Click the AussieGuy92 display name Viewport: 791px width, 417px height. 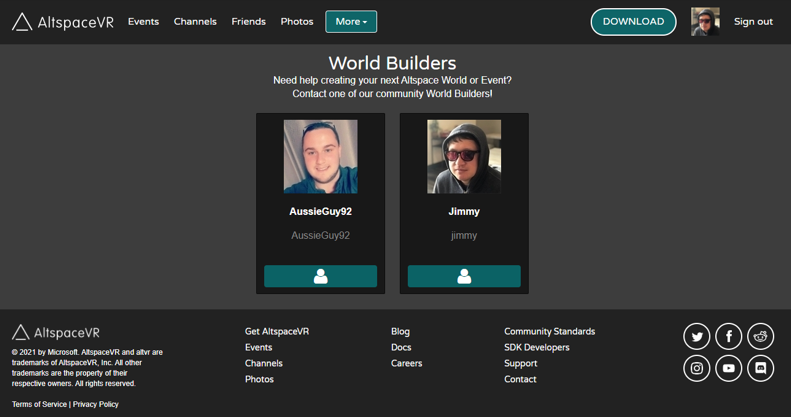(x=320, y=212)
